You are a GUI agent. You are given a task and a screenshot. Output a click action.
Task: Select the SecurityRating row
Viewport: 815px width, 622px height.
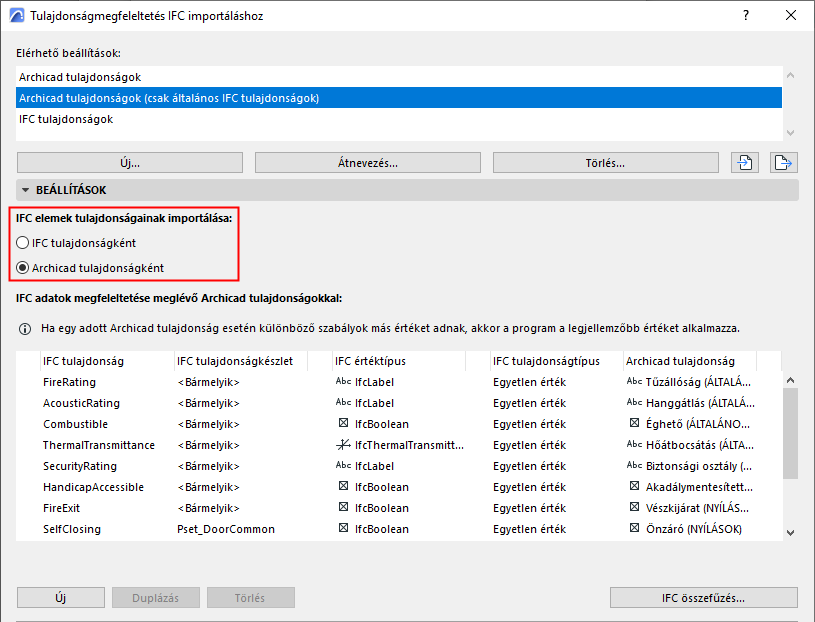399,466
